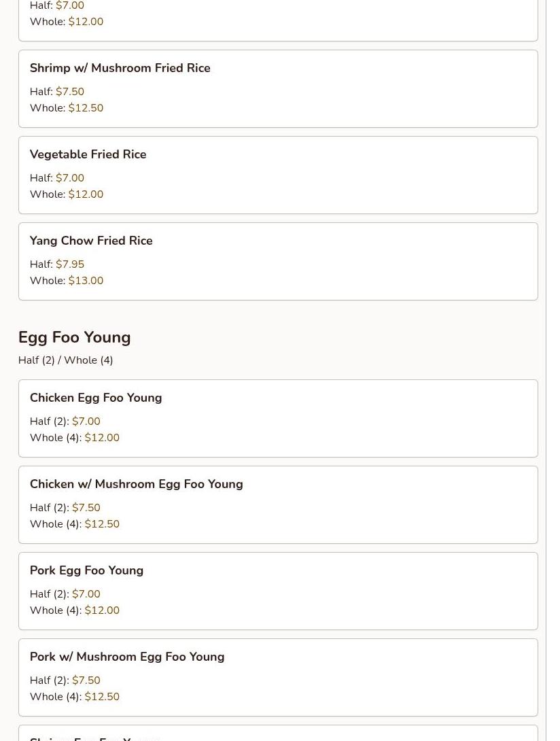The image size is (560, 741).
Task: Click the "Half (2) / Whole (4)" subtitle
Action: click(x=65, y=360)
